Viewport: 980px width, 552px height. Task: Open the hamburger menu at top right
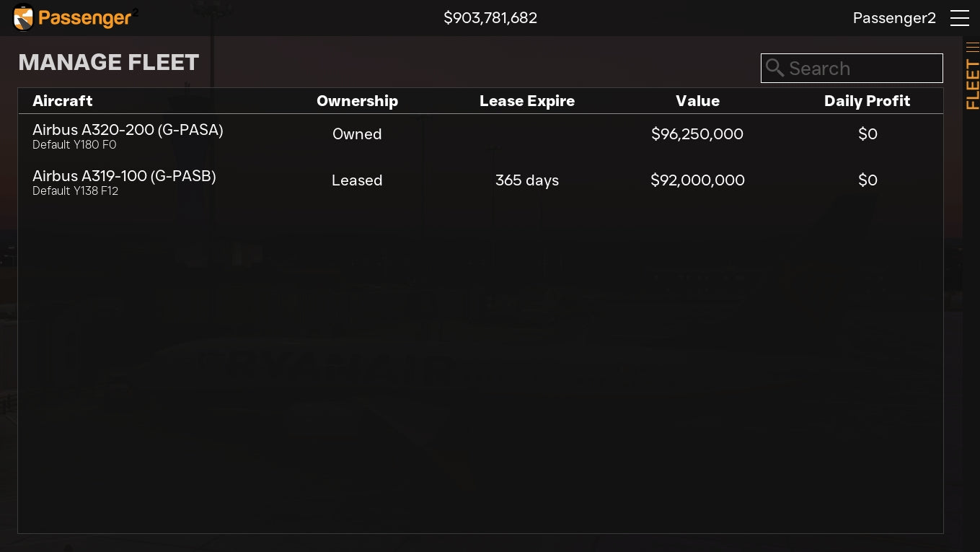coord(959,18)
